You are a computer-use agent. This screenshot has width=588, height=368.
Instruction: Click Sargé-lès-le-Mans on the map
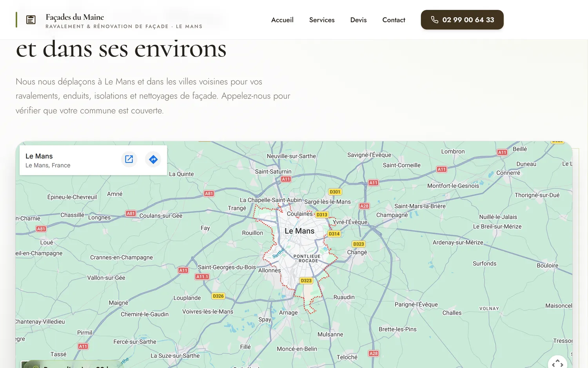[x=328, y=202]
